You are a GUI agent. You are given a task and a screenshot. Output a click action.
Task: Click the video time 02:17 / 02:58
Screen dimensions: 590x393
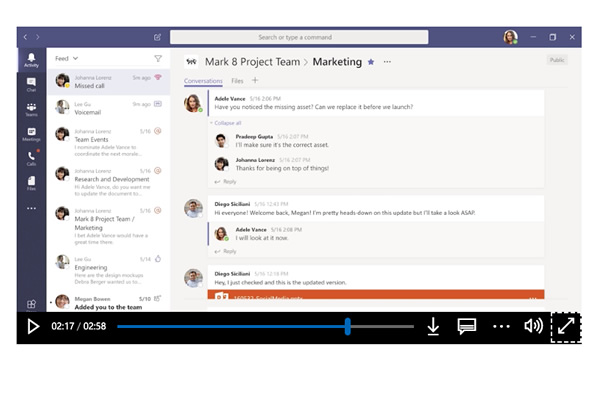(79, 326)
